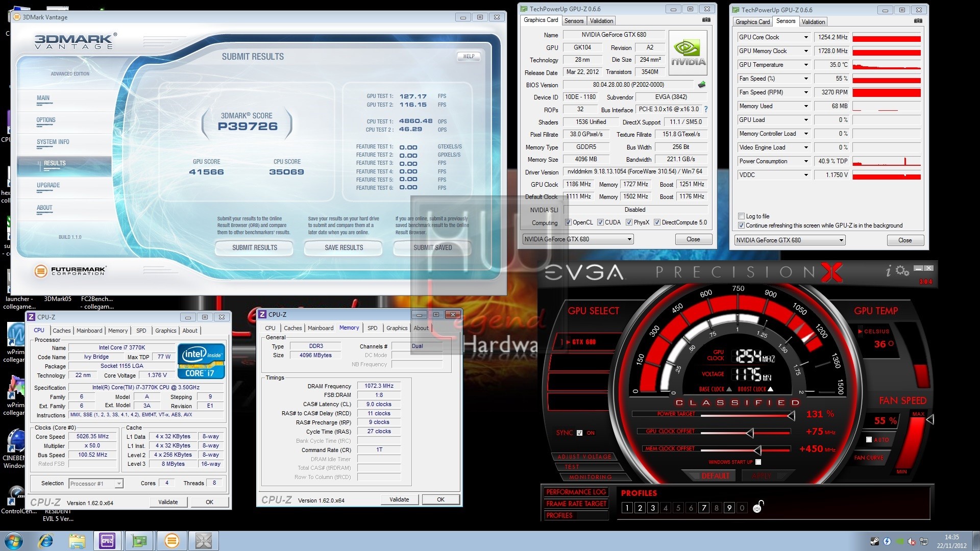Click bus interface question mark icon
The width and height of the screenshot is (980, 551).
706,109
